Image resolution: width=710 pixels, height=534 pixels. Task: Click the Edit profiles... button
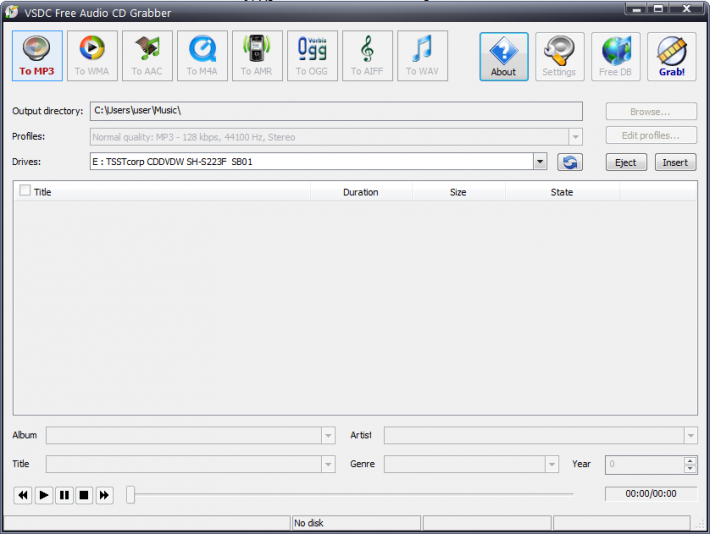coord(651,135)
